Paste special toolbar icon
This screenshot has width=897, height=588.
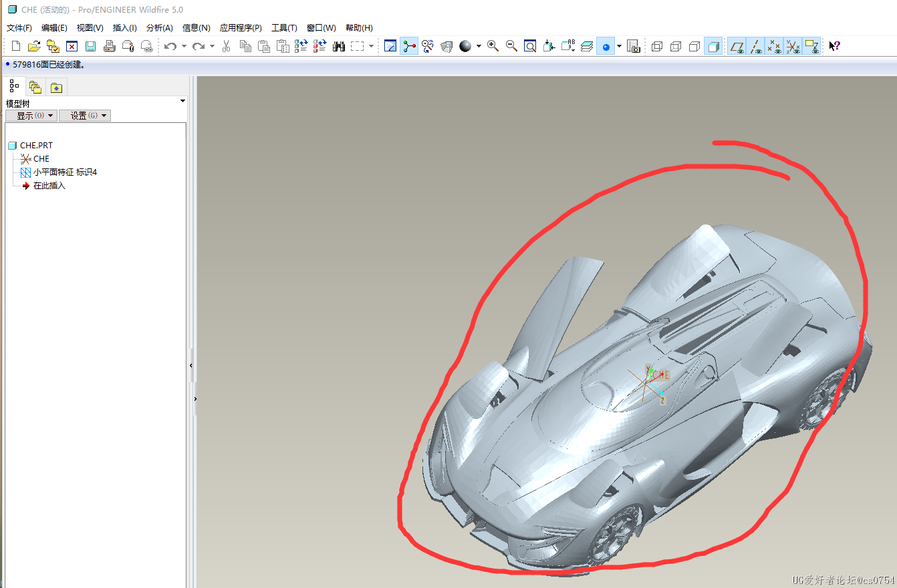coord(283,46)
